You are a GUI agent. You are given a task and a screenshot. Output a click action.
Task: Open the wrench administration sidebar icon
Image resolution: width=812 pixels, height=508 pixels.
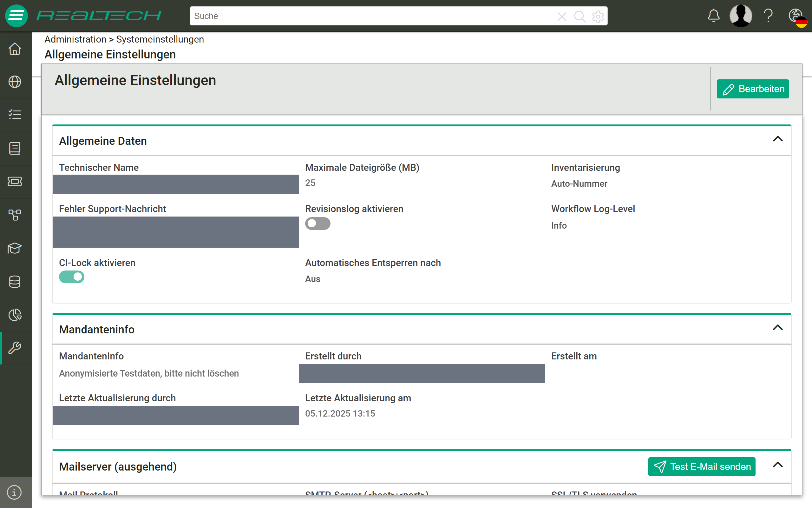point(15,348)
